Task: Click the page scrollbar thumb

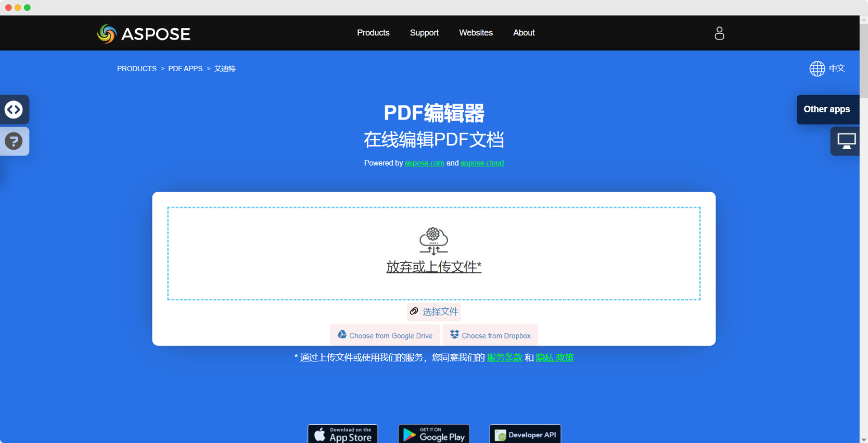Action: pyautogui.click(x=864, y=61)
